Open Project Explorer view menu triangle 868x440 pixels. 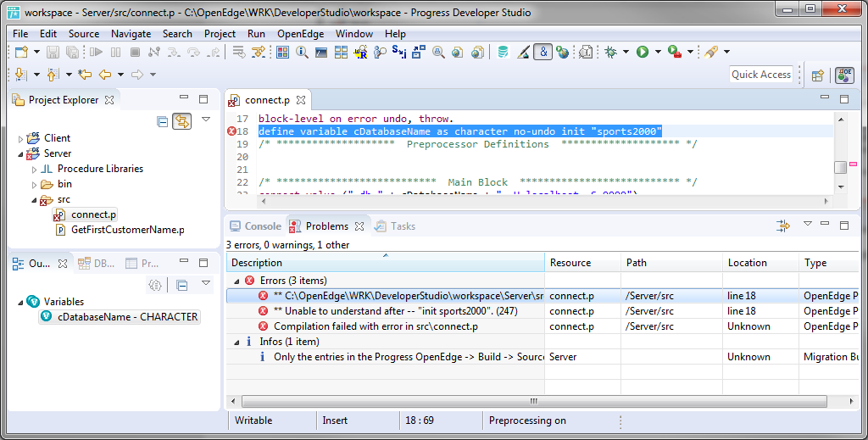click(206, 120)
